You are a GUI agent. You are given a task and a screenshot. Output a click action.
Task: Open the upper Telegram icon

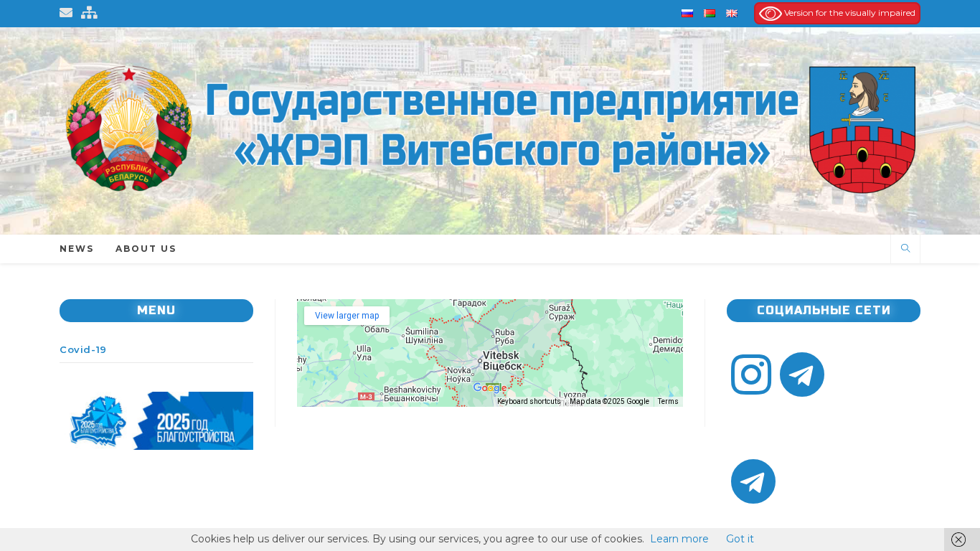[802, 375]
